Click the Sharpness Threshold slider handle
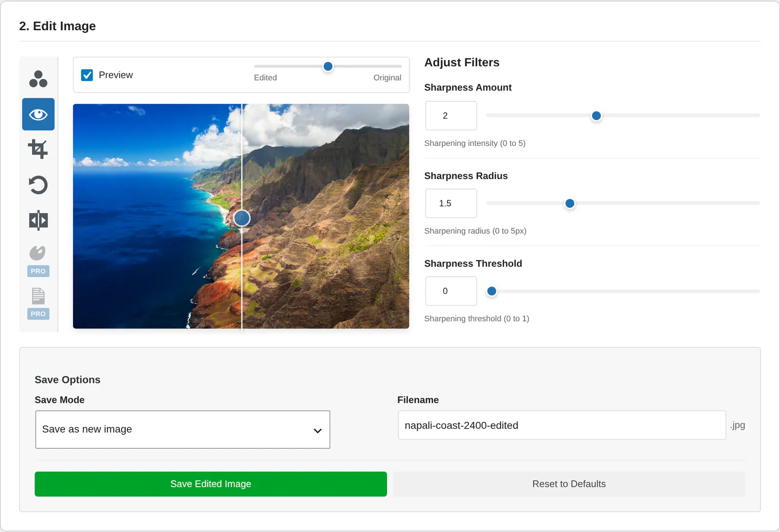The image size is (780, 532). (492, 291)
